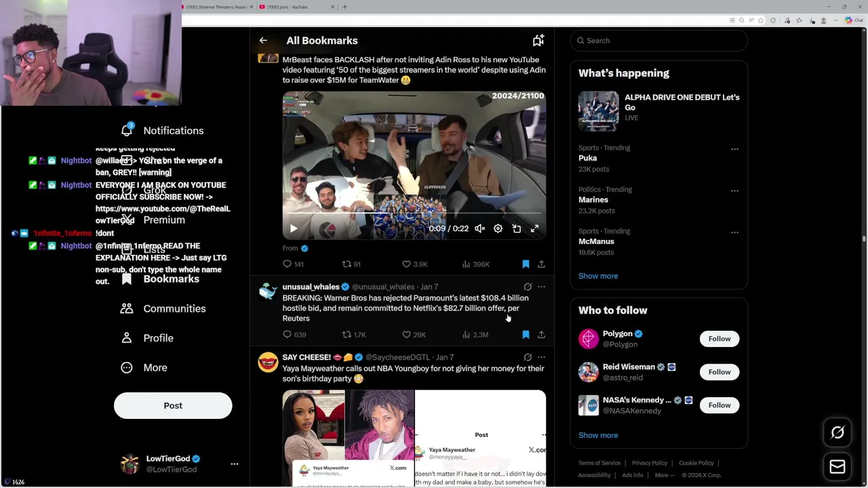Open Messages floating envelope button
This screenshot has height=488, width=868.
[x=837, y=467]
